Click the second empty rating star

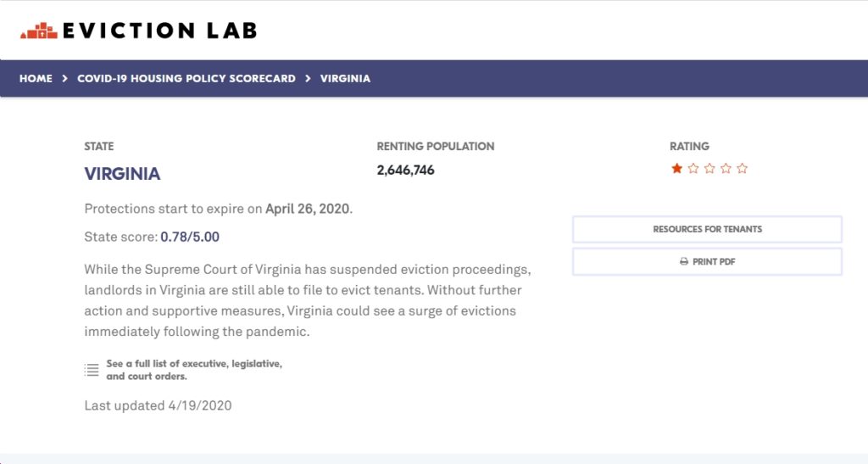tap(693, 168)
